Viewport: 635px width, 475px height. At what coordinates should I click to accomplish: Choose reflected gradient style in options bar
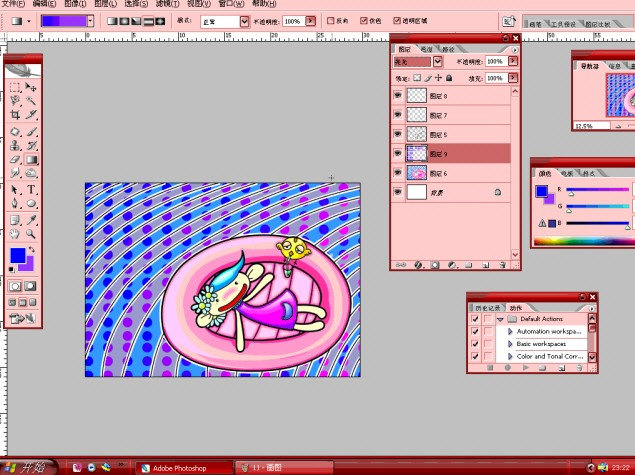tap(149, 21)
